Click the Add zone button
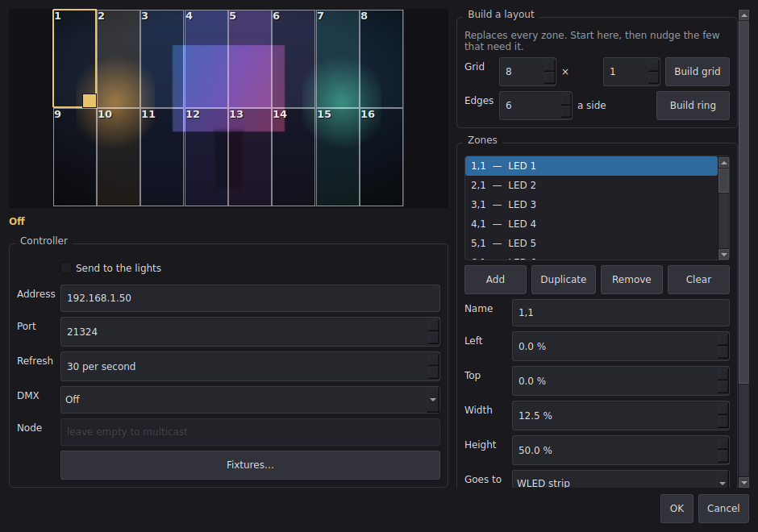This screenshot has height=532, width=758. tap(495, 279)
